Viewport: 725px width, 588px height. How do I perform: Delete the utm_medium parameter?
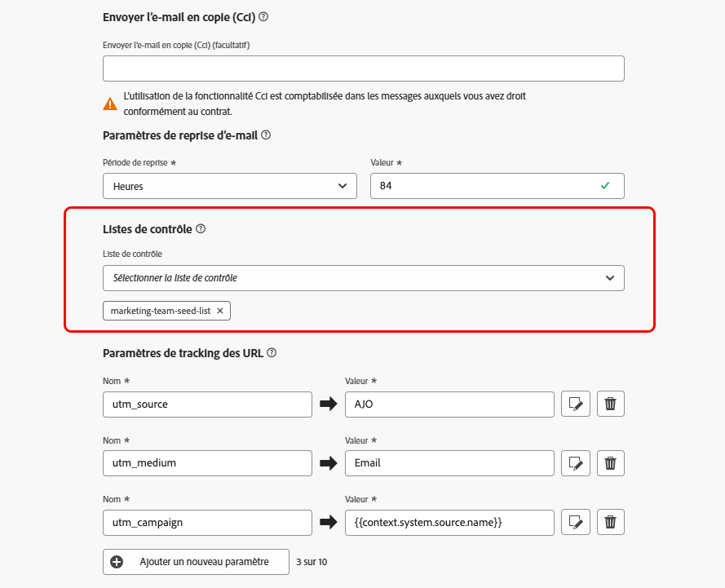tap(611, 463)
